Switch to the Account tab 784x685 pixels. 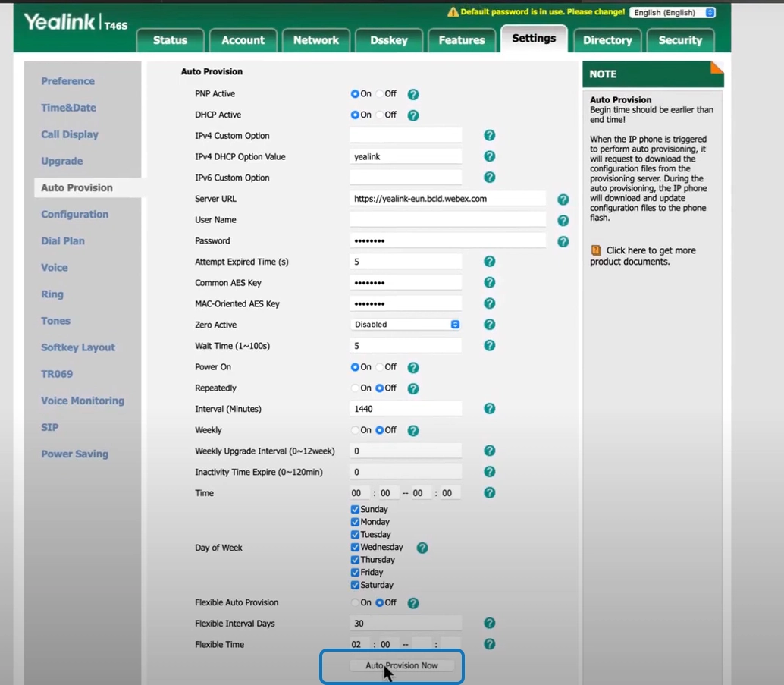[243, 40]
